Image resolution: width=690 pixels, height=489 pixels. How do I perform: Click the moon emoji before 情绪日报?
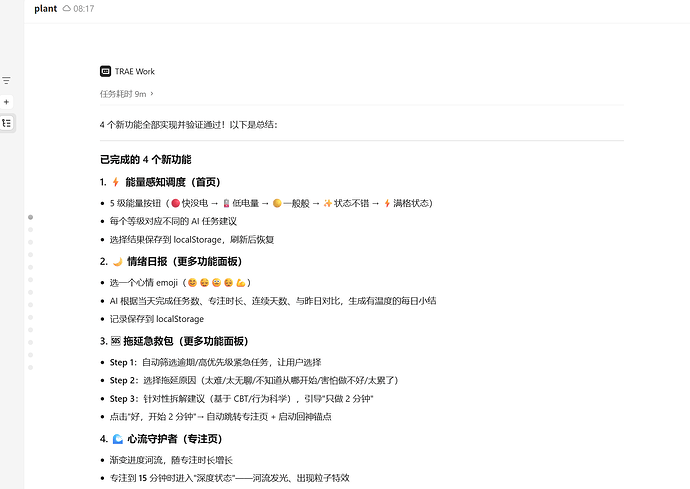[117, 261]
